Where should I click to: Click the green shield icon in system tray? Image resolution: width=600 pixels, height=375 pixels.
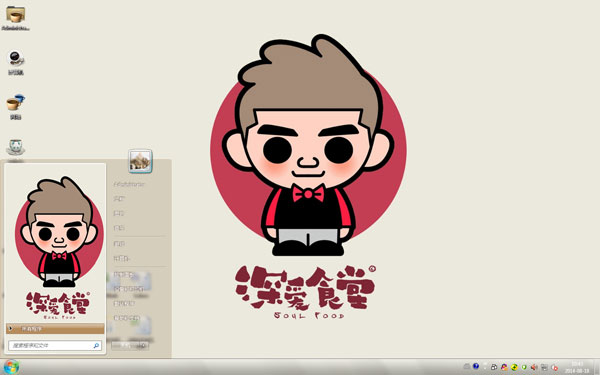click(524, 367)
